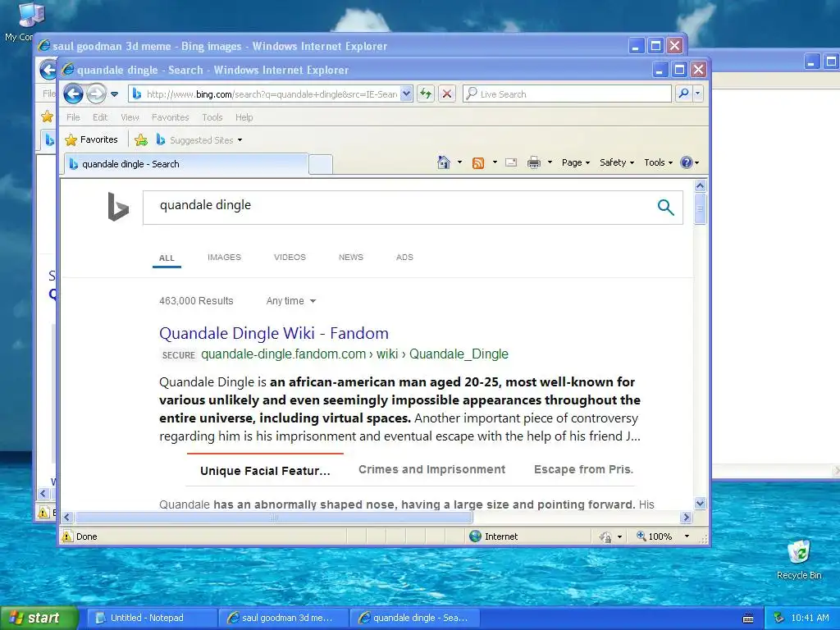Open the Edit menu
Viewport: 840px width, 630px height.
point(100,117)
